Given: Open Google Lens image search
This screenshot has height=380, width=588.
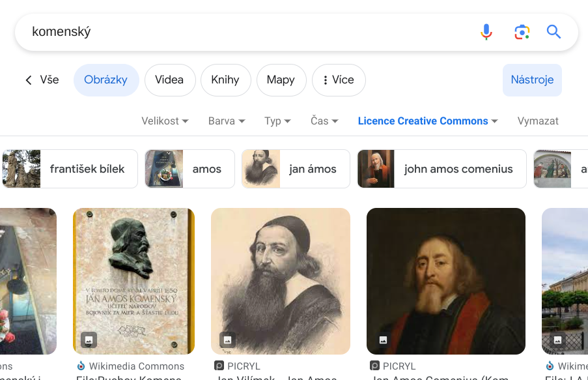Looking at the screenshot, I should pos(521,32).
